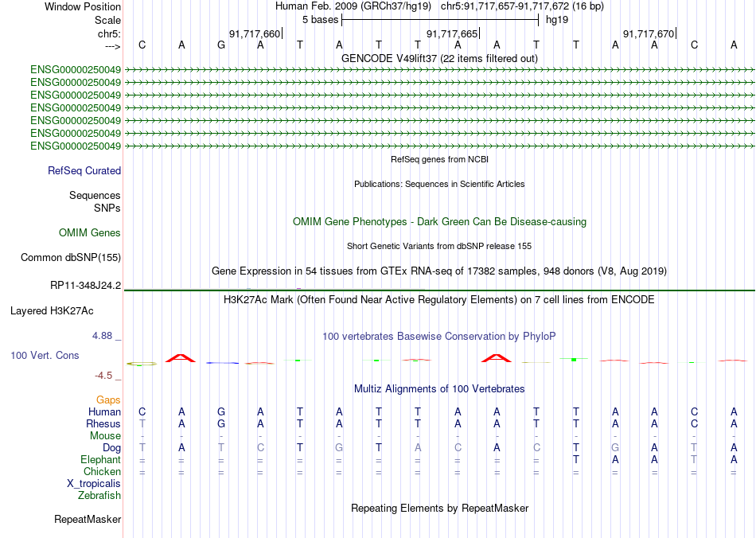The image size is (756, 538).
Task: Click the G base in Rhesus alignment row
Action: pos(220,423)
